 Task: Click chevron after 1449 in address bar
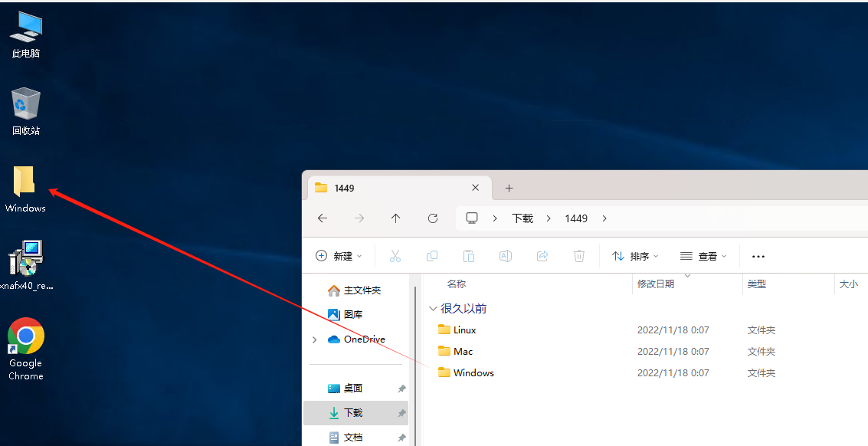[604, 218]
